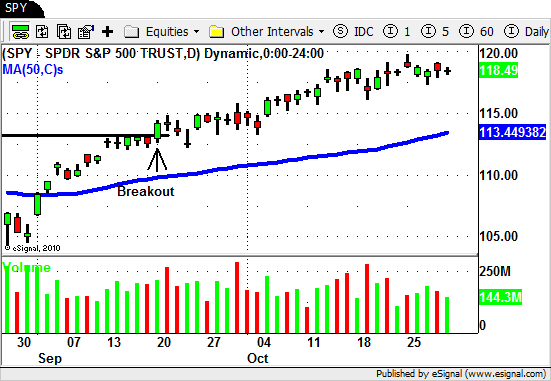
Task: Click the 20 date label on time axis
Action: coord(164,342)
